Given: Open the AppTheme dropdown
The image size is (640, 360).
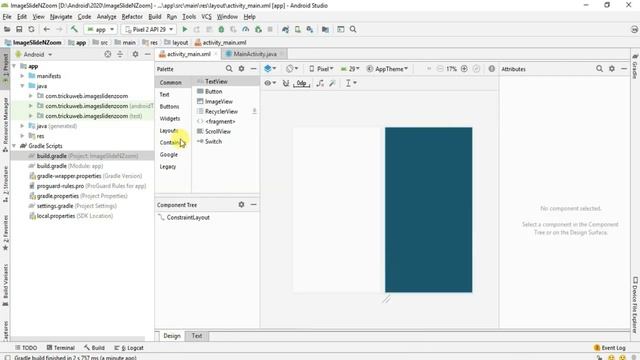Looking at the screenshot, I should 387,69.
